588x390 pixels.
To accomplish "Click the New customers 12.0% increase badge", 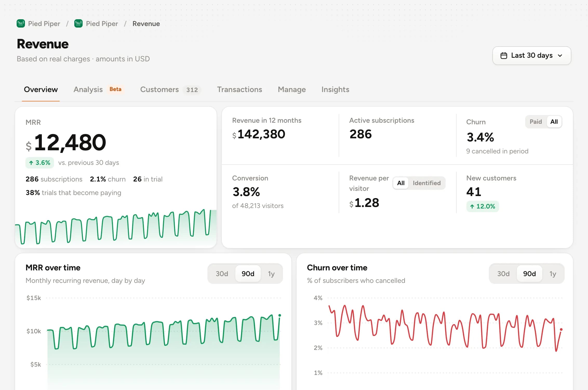I will click(483, 206).
